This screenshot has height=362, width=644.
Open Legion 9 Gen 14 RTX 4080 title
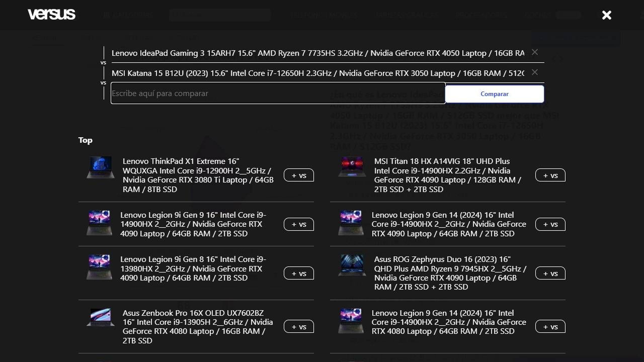tap(449, 322)
